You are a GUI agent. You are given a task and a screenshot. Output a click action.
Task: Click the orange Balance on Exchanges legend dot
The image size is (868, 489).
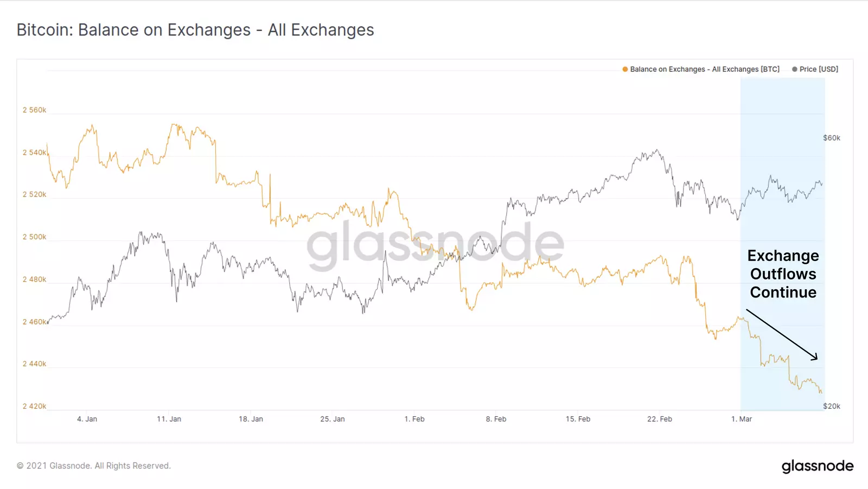[x=625, y=69]
